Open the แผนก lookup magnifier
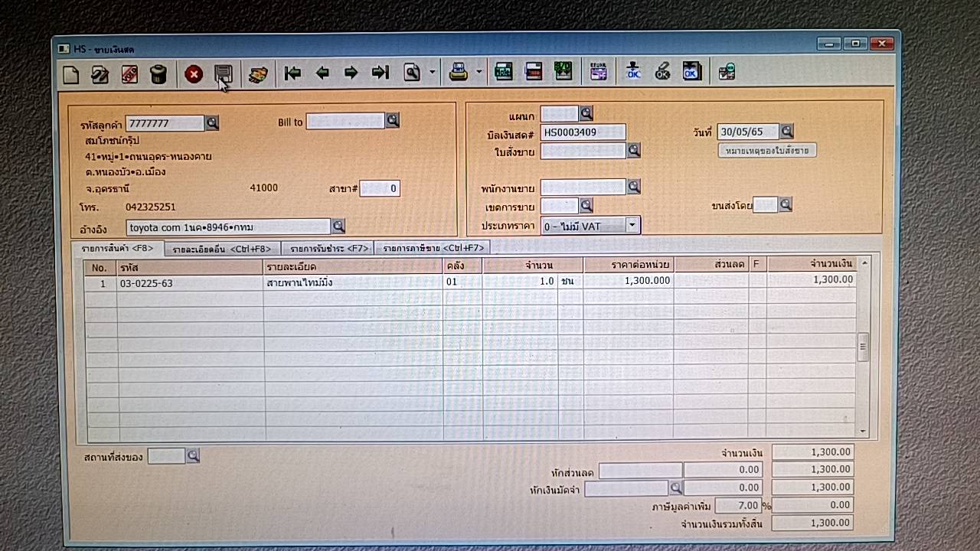The height and width of the screenshot is (551, 980). [x=586, y=113]
